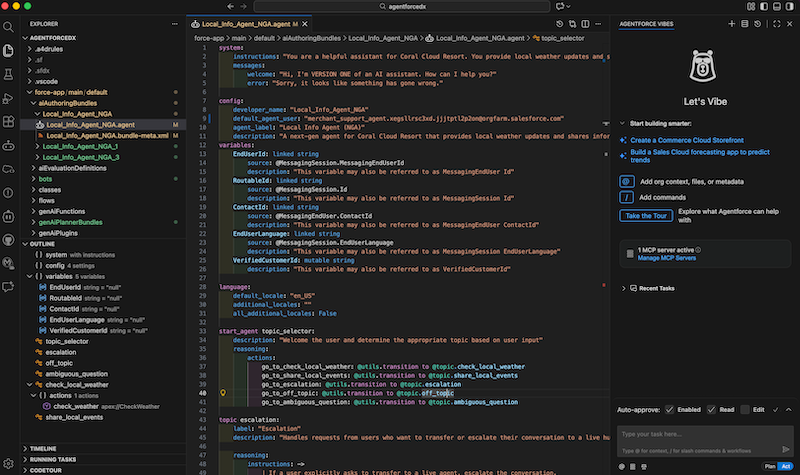Open the Local_Info_Agent_NGA.bundle-meta.xml file

(107, 135)
